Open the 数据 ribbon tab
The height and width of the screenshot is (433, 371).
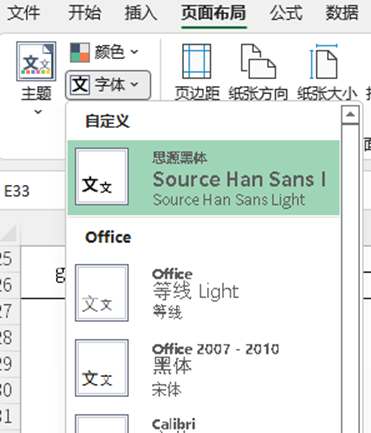pos(342,13)
